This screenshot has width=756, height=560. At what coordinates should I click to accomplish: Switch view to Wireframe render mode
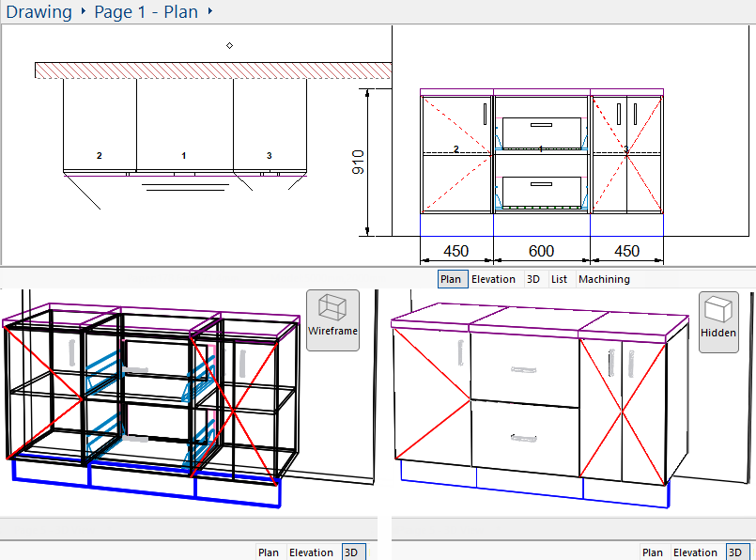[x=332, y=319]
